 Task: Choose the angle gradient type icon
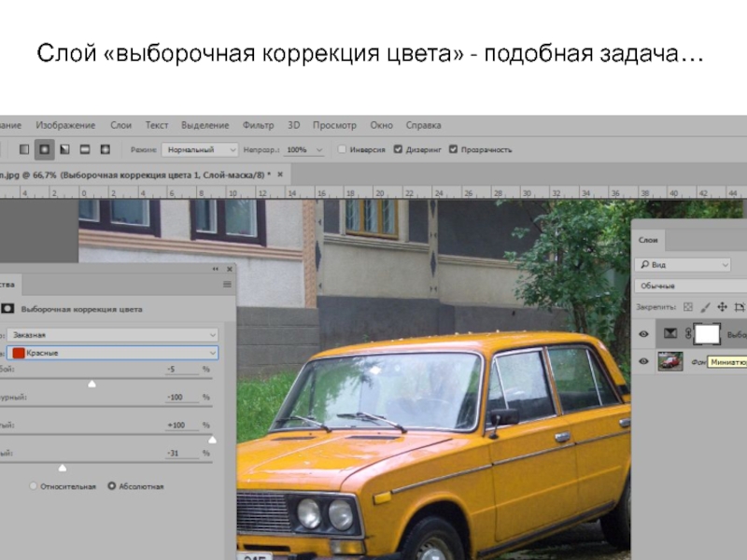click(64, 149)
